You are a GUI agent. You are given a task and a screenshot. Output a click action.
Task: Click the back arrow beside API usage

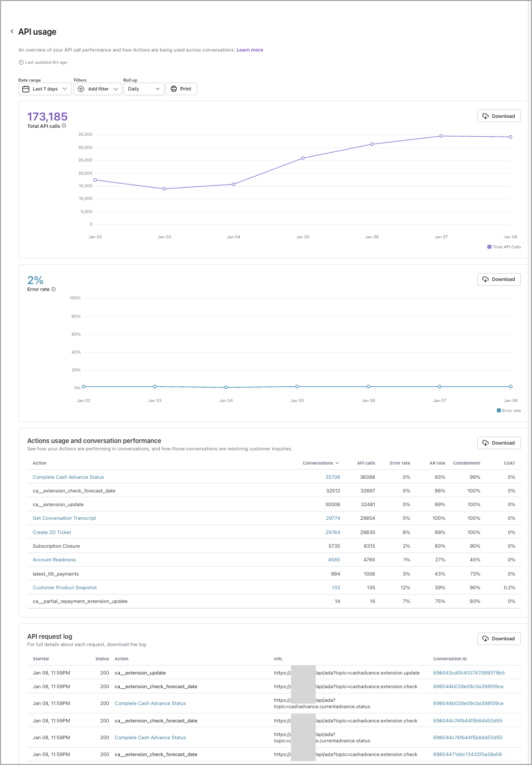click(x=12, y=32)
